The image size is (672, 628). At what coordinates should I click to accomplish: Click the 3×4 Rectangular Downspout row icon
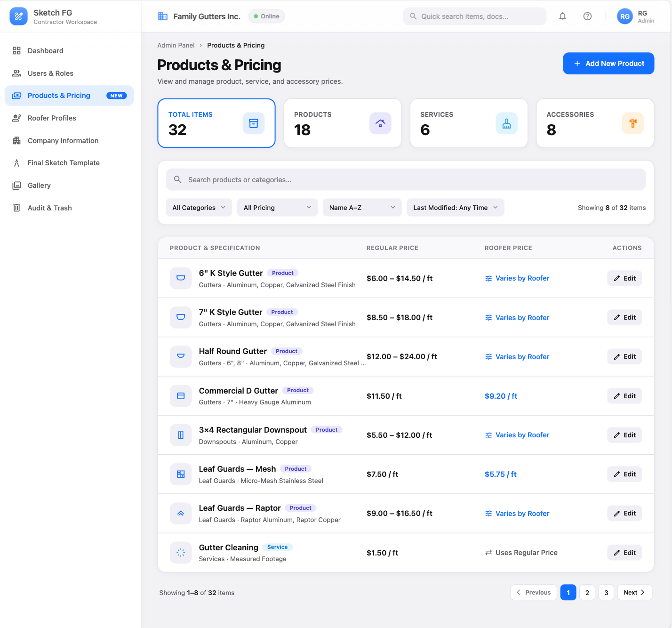[181, 435]
